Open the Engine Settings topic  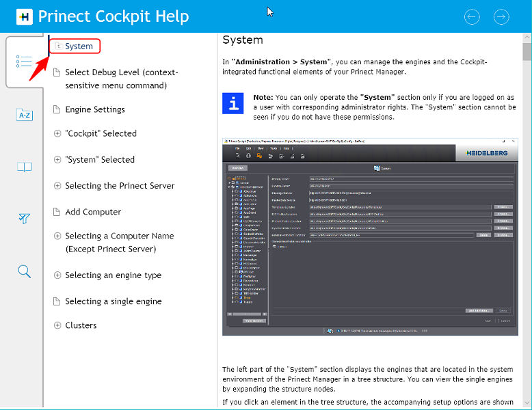click(x=94, y=109)
